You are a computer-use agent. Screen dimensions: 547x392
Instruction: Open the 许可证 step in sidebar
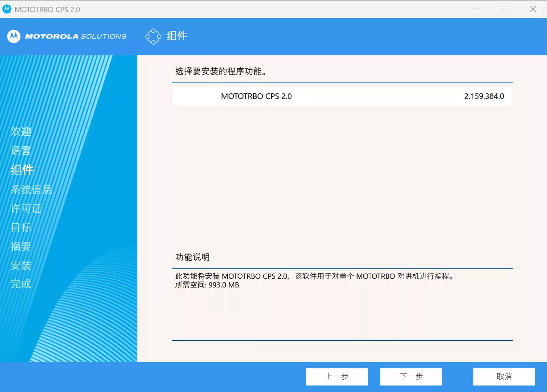[26, 208]
